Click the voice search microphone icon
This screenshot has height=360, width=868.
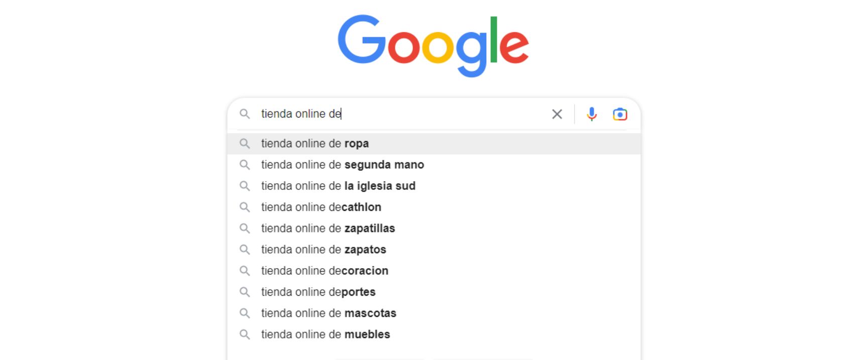click(592, 114)
